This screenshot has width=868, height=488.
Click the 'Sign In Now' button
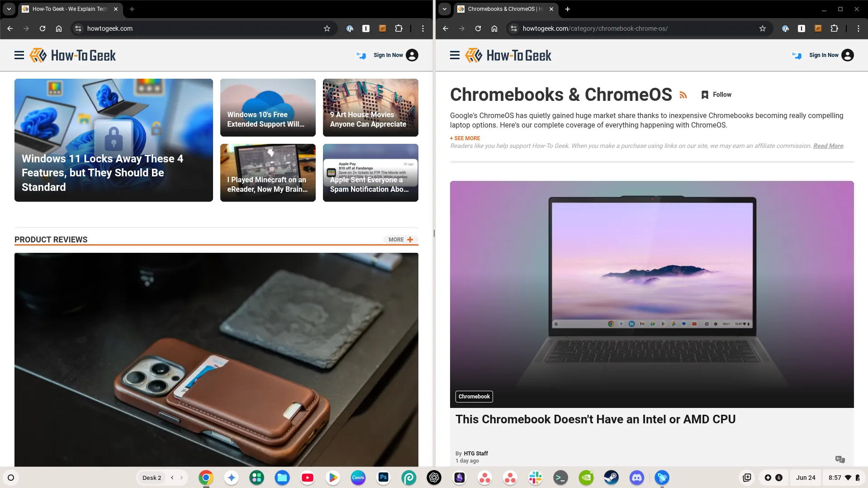pos(388,55)
